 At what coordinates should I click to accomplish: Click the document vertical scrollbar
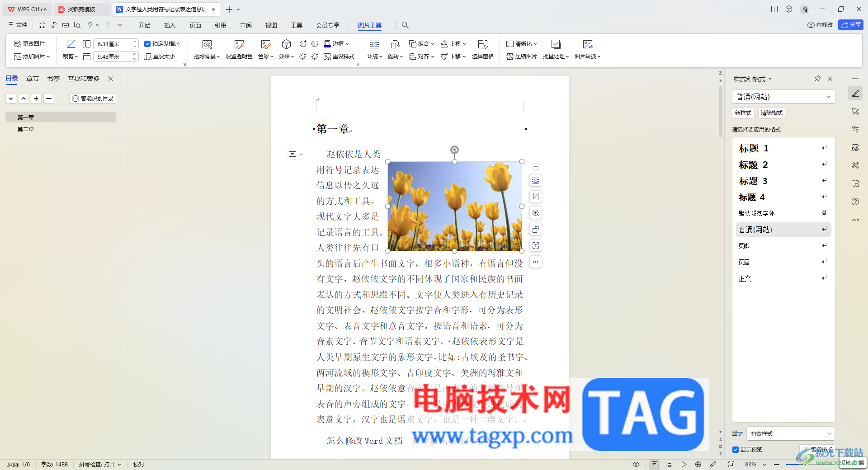[x=721, y=111]
